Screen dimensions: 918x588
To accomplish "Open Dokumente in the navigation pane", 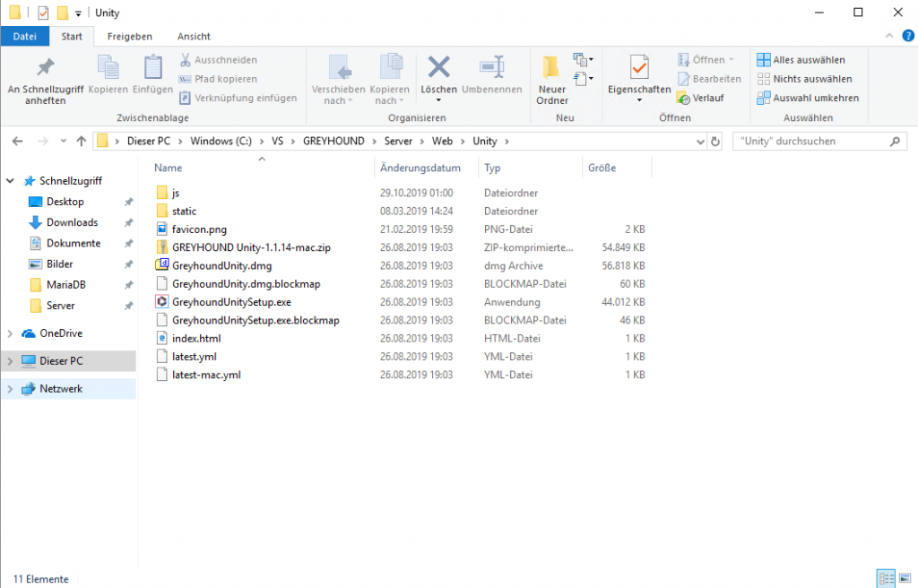I will 74,243.
